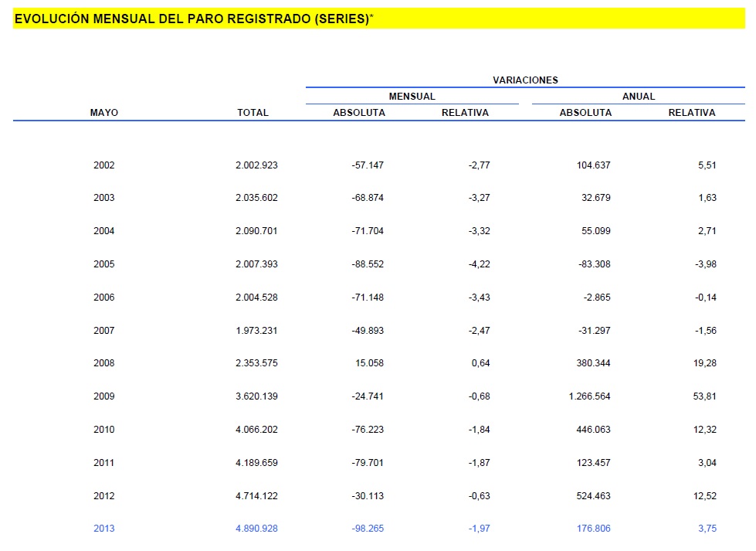Click the yellow title banner text
Image resolution: width=756 pixels, height=551 pixels.
point(193,19)
